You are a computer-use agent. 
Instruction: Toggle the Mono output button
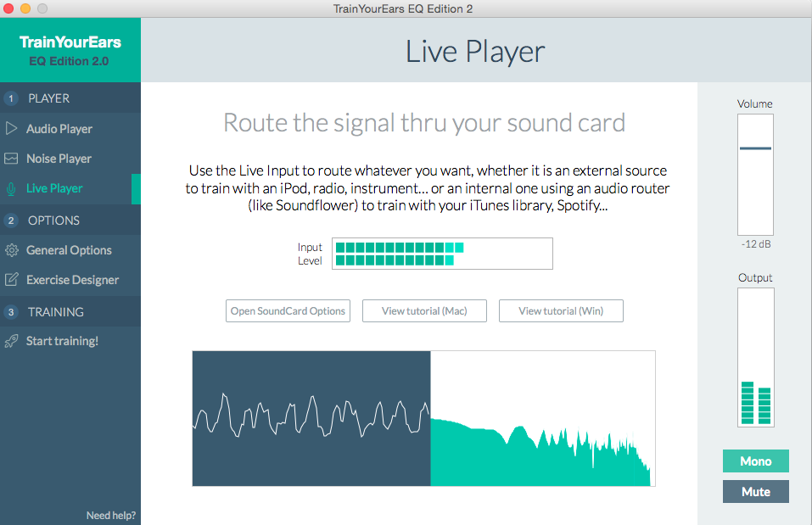click(755, 461)
